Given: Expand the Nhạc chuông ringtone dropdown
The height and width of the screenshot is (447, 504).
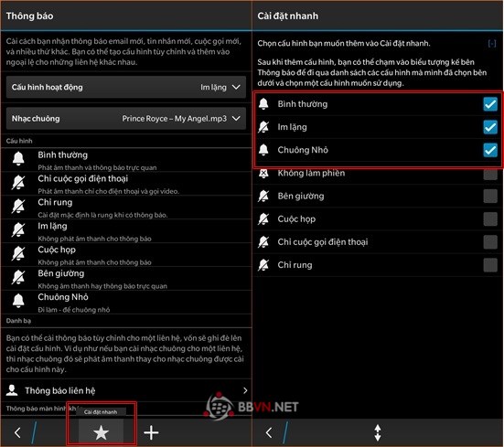Looking at the screenshot, I should [x=126, y=119].
